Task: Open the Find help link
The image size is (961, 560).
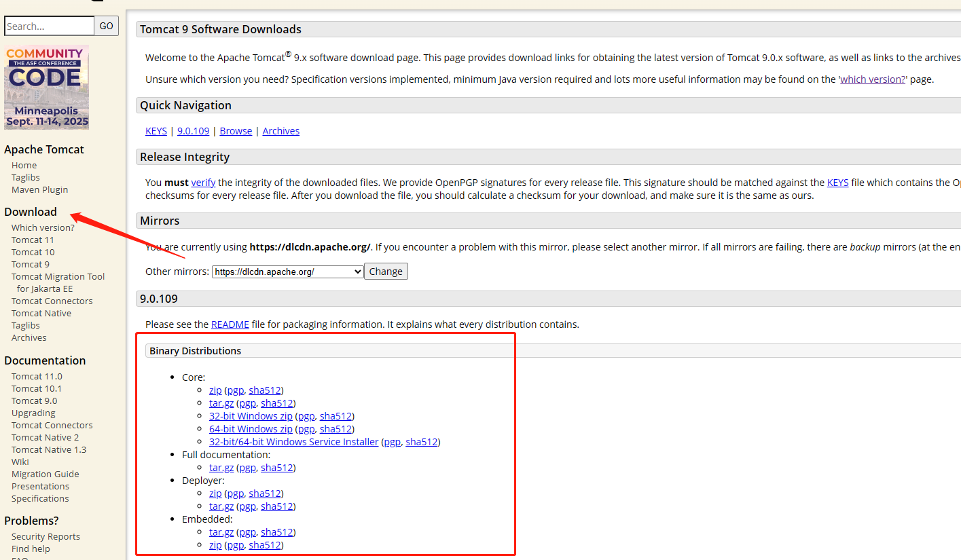Action: pos(31,548)
